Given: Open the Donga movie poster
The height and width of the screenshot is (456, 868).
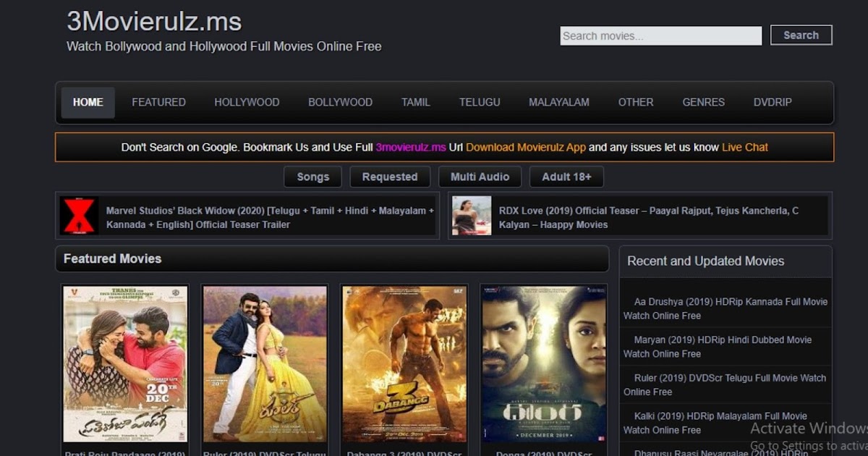Looking at the screenshot, I should pyautogui.click(x=544, y=363).
